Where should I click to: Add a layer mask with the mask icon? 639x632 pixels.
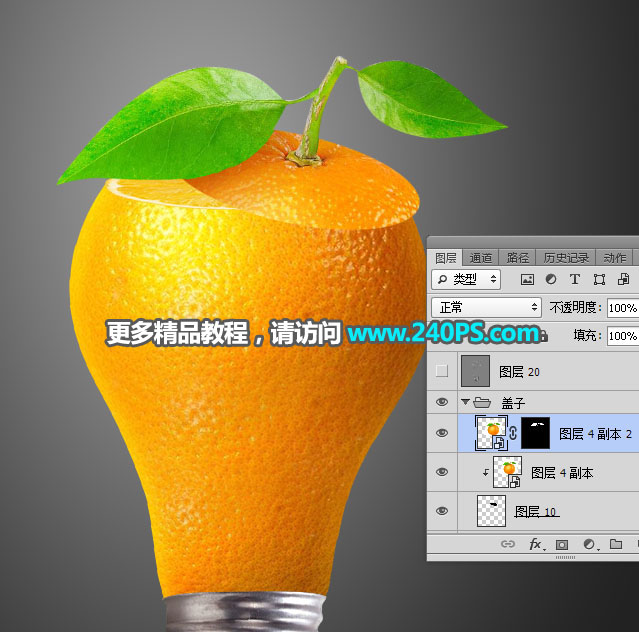click(562, 544)
